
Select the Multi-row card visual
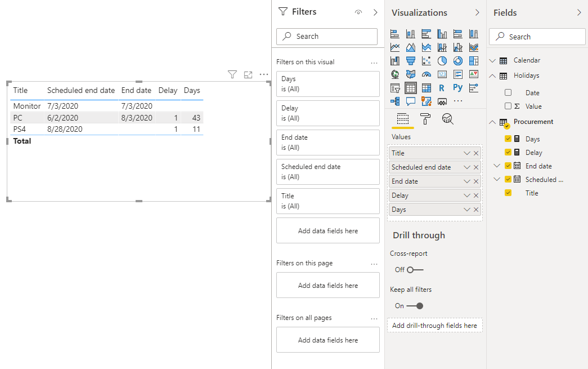coord(458,74)
